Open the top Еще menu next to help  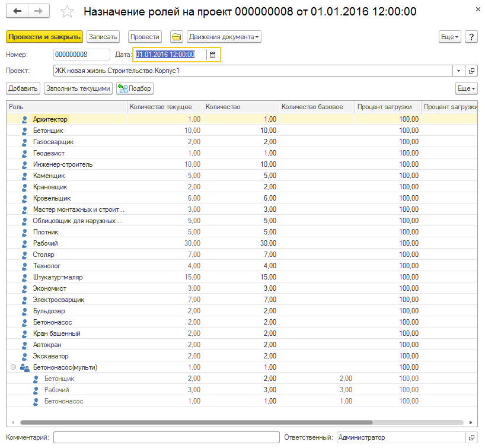click(450, 37)
